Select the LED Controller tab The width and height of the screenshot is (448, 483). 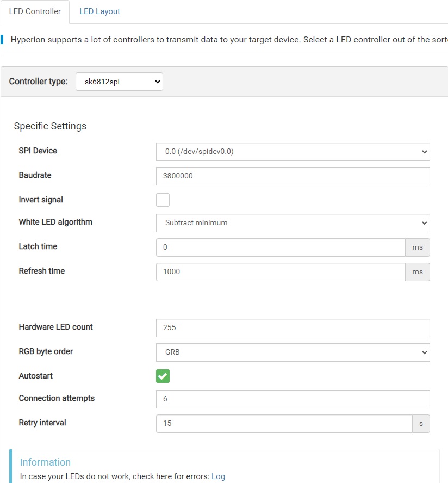35,11
